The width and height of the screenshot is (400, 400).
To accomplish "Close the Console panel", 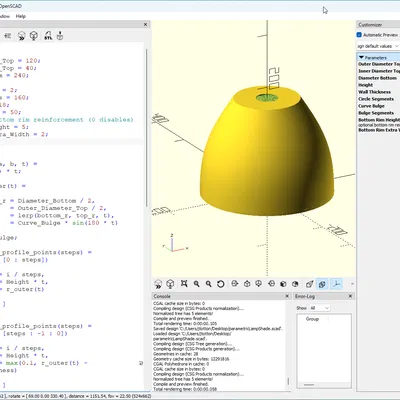I will 287,296.
